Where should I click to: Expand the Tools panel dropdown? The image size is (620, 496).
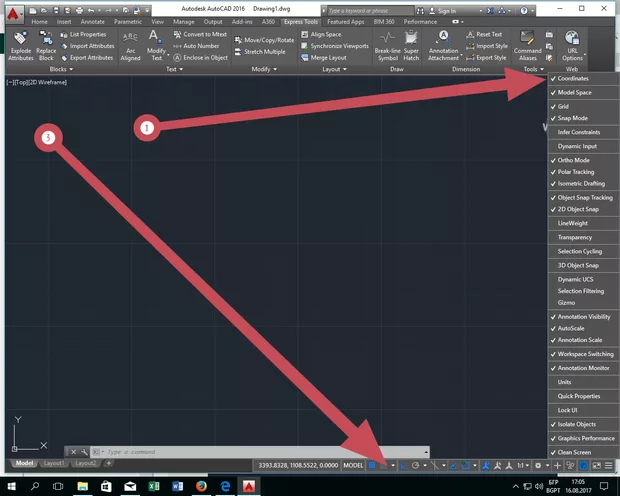pos(534,69)
